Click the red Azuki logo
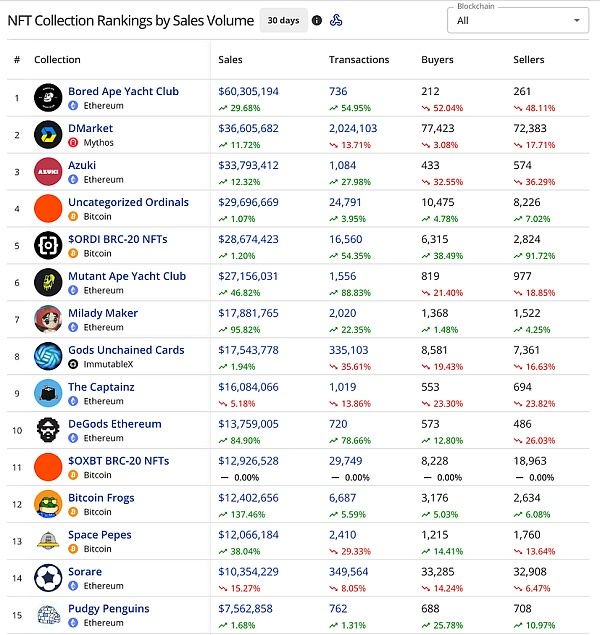 [x=48, y=172]
